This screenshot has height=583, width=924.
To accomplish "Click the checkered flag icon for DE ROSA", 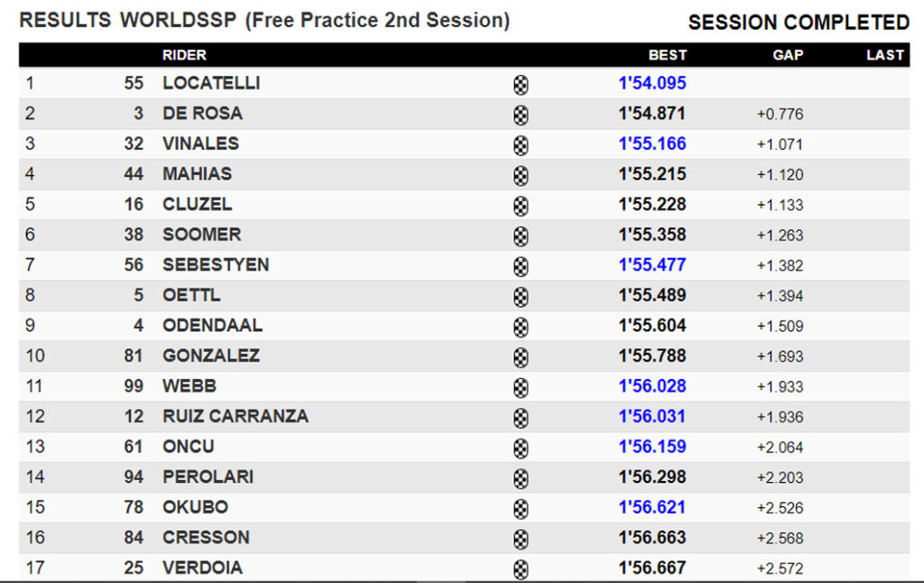I will tap(521, 116).
